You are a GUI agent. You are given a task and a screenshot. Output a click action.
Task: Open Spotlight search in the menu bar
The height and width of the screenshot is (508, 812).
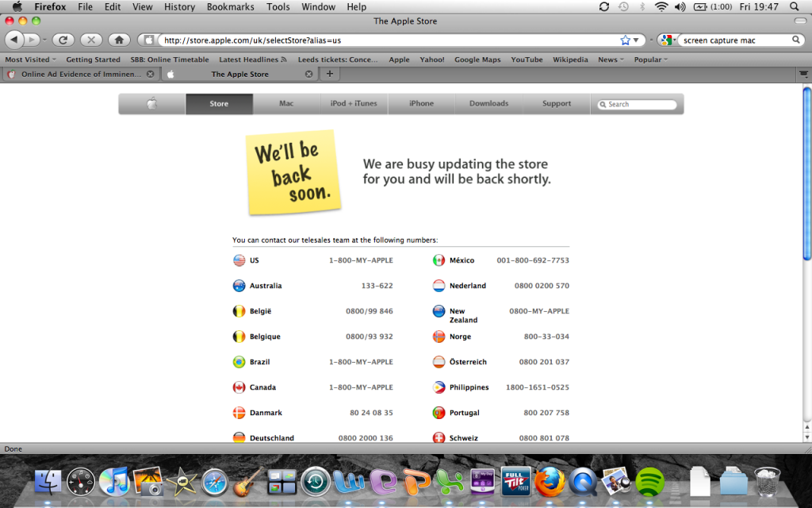795,6
